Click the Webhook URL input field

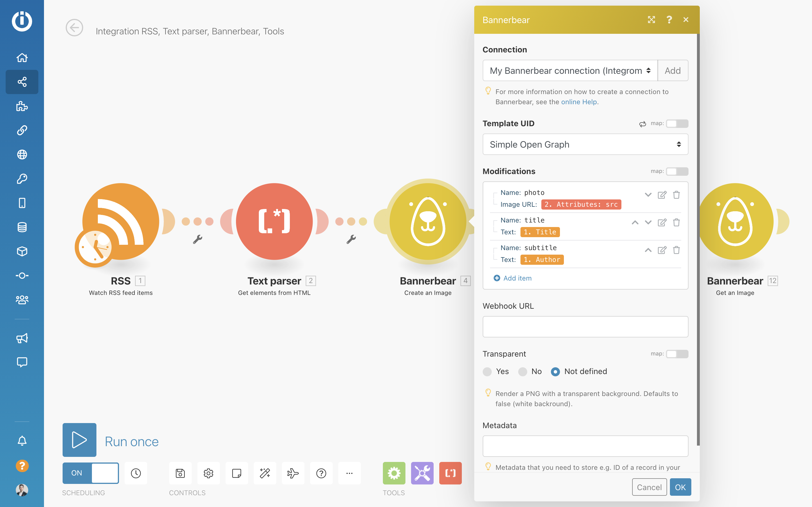(585, 327)
